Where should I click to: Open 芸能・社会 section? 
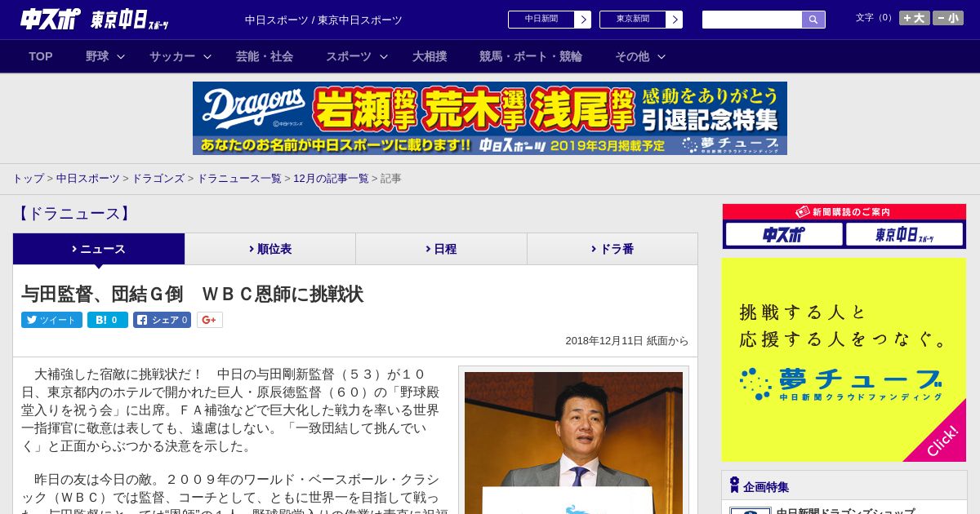(x=265, y=56)
